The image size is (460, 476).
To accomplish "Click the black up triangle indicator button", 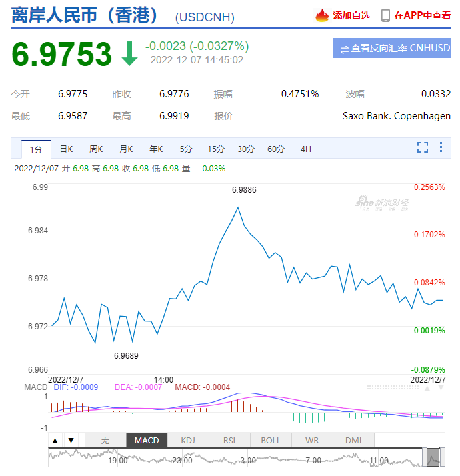I will [55, 441].
